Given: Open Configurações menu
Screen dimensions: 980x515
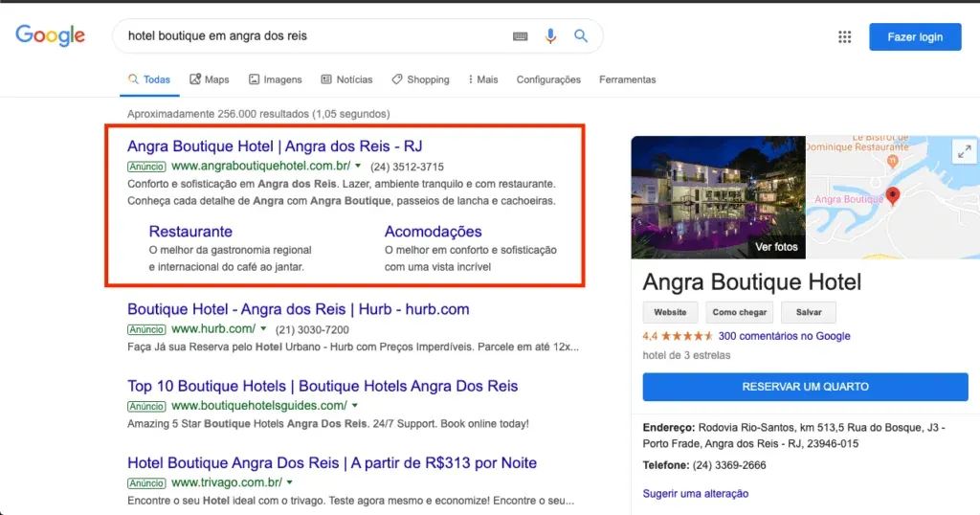Looking at the screenshot, I should coord(548,79).
